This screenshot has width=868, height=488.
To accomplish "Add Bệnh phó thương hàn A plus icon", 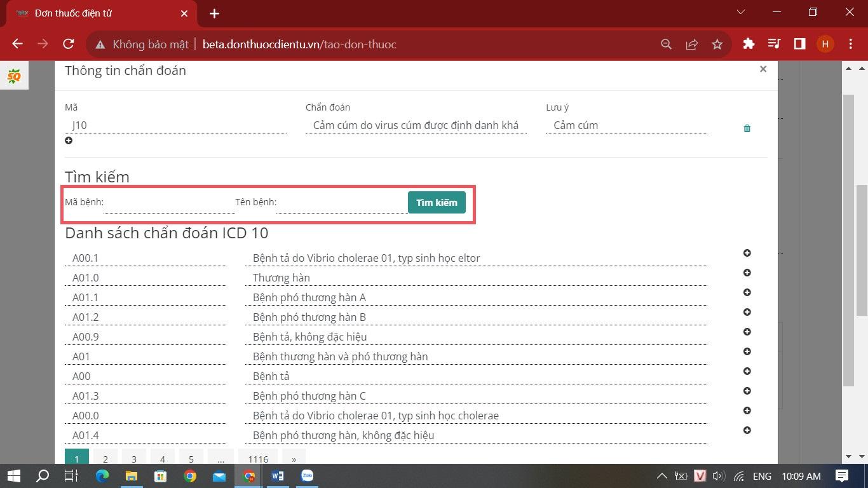I will [x=747, y=292].
